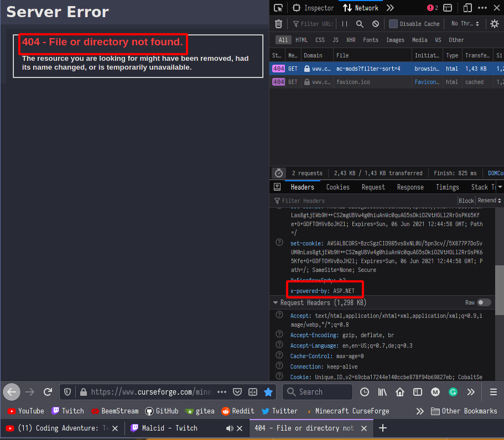This screenshot has width=504, height=440.
Task: Open request blocking panel icon
Action: (x=376, y=24)
